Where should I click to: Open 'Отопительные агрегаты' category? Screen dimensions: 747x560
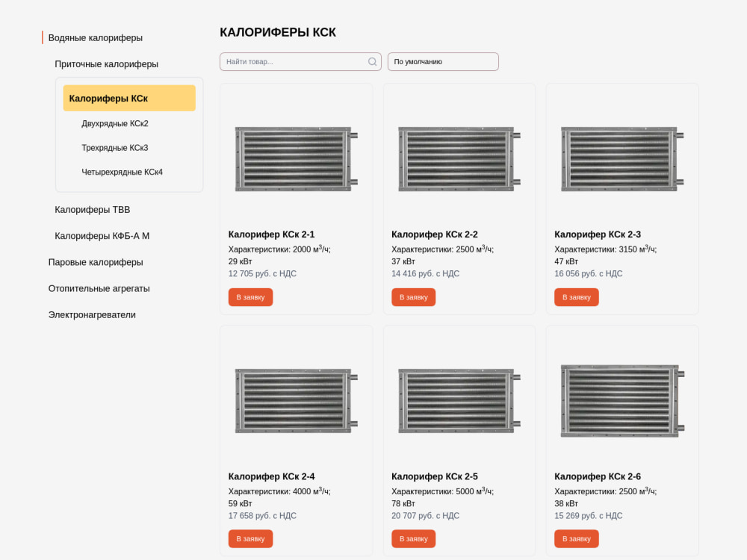pos(99,288)
